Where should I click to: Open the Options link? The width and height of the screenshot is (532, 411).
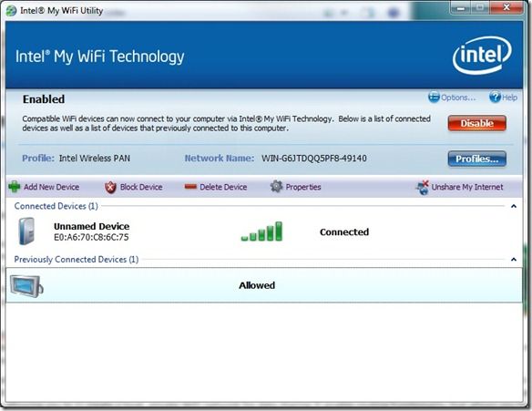pos(458,98)
